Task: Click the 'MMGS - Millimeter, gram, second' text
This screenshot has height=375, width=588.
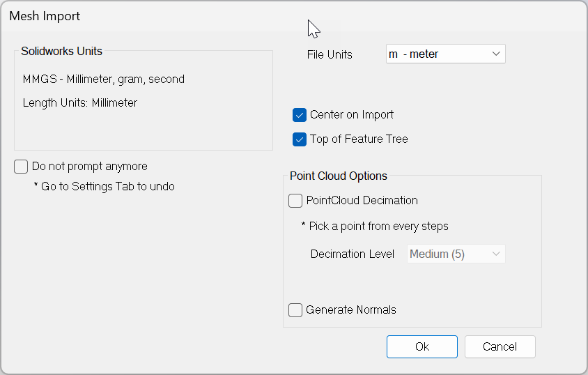Action: (104, 79)
